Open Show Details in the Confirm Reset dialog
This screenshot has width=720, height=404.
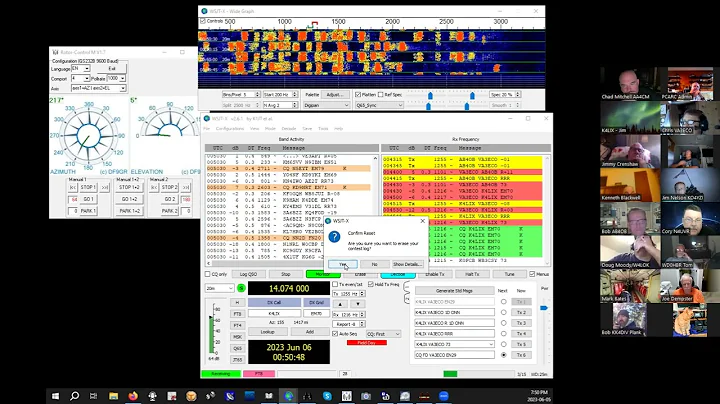407,264
